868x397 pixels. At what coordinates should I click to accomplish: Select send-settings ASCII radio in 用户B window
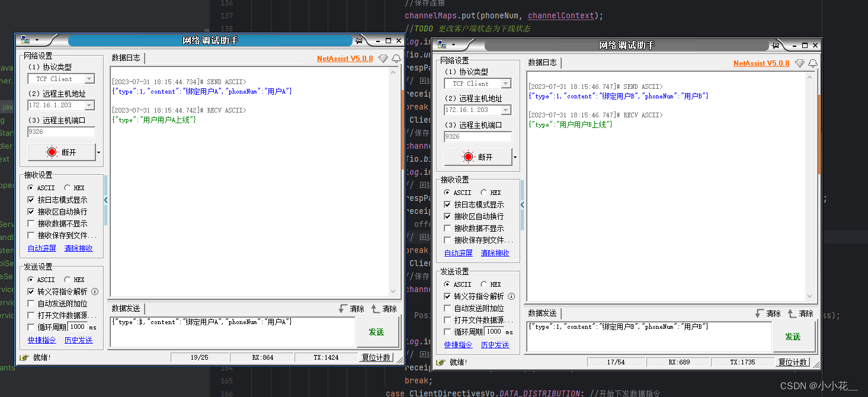(446, 284)
